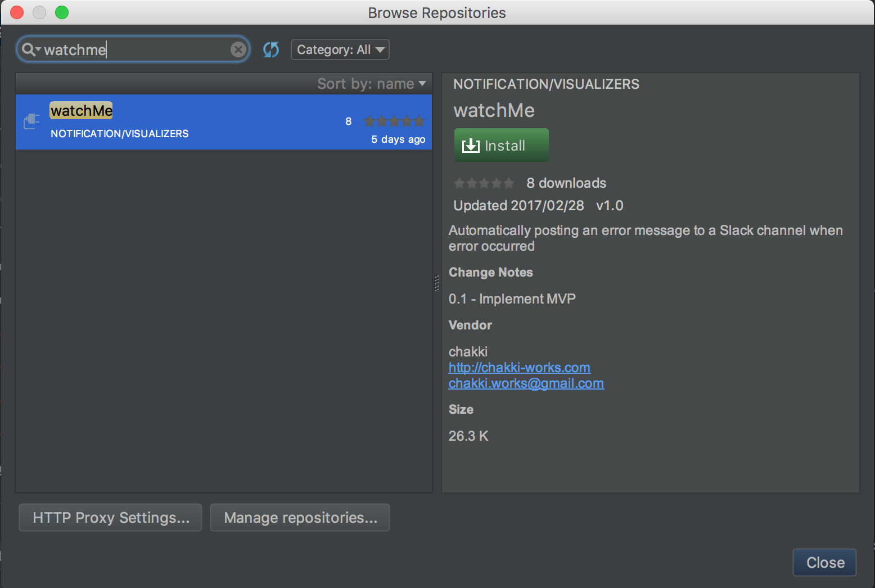The image size is (875, 588).
Task: Click the plugin description about Slack channel
Action: [646, 238]
